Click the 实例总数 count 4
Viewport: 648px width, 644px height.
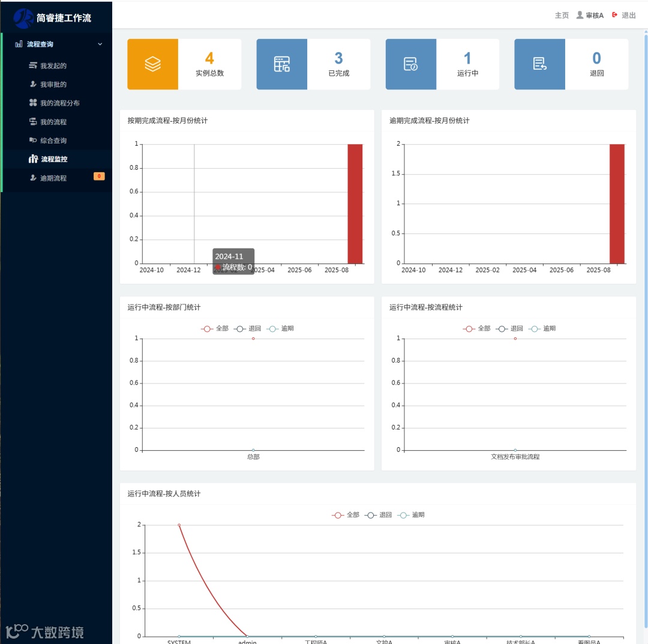tap(209, 58)
